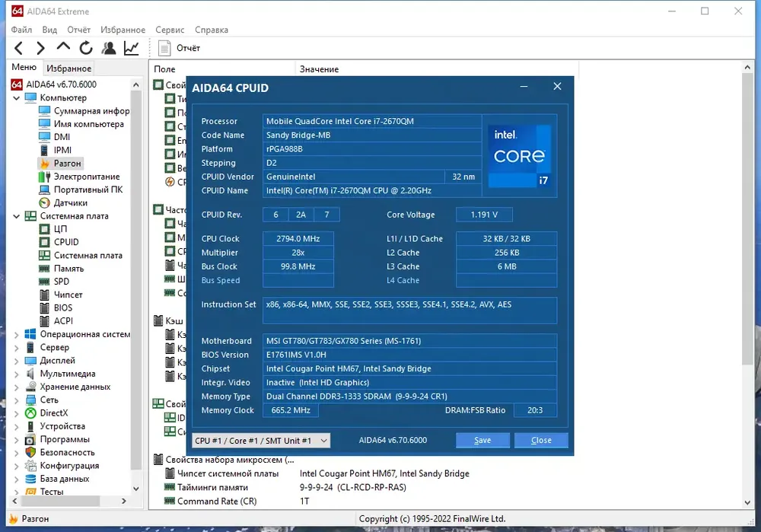The width and height of the screenshot is (761, 532).
Task: Expand the Дисплей tree node
Action: click(x=16, y=362)
